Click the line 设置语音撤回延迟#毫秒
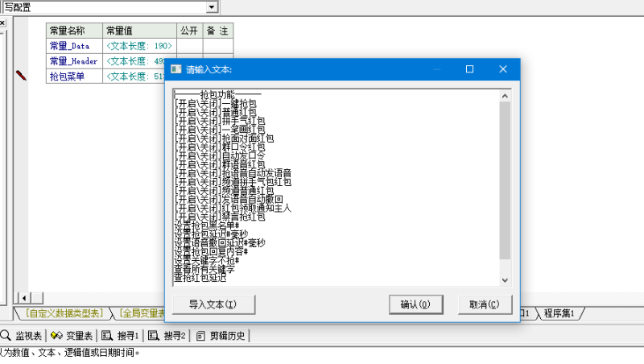 click(220, 243)
